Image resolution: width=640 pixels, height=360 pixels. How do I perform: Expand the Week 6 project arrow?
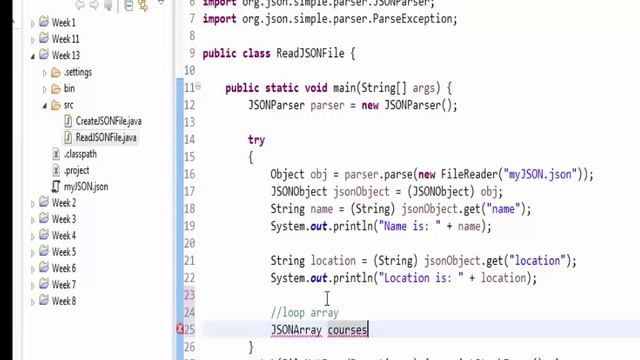click(x=33, y=269)
